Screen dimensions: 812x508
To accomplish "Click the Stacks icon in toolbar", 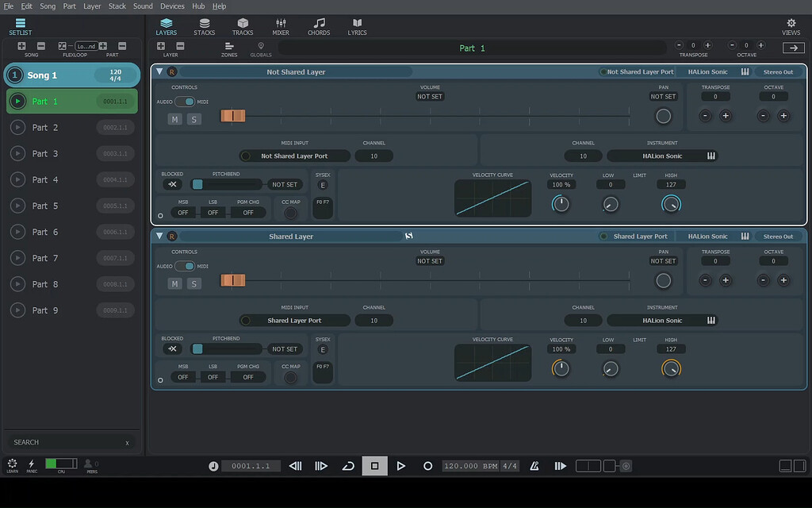I will tap(205, 24).
